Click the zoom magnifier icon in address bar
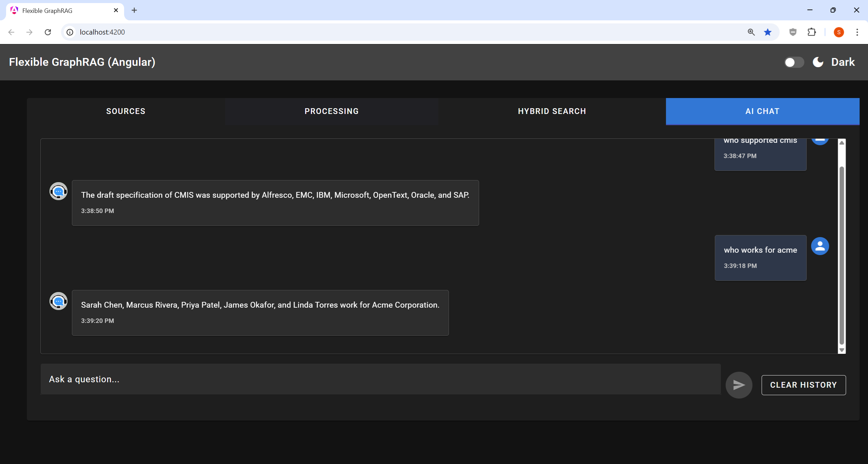The height and width of the screenshot is (464, 868). pos(751,32)
